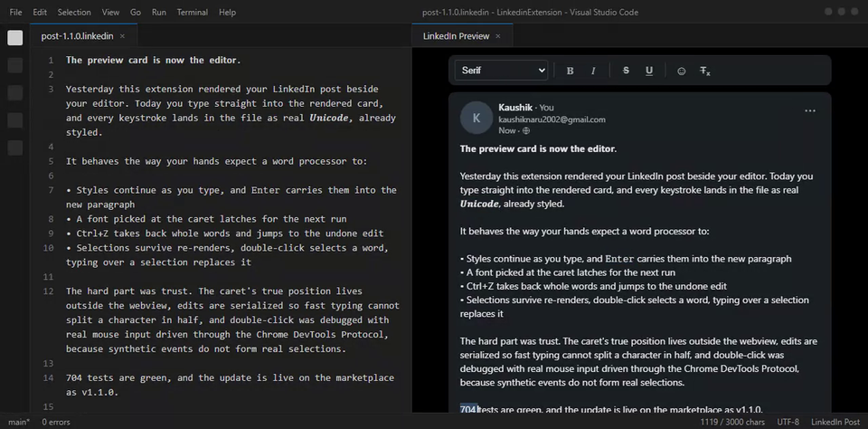The height and width of the screenshot is (429, 868).
Task: Open the Serif font dropdown
Action: 502,71
